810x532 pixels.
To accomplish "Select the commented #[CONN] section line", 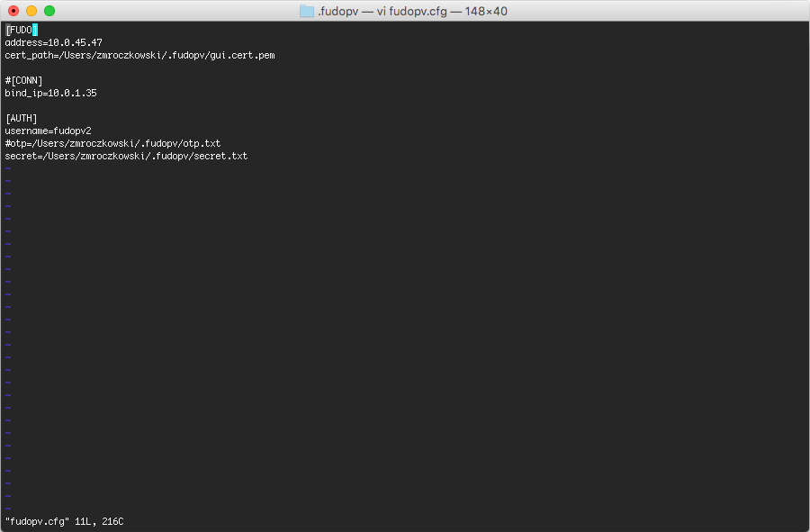I will [x=23, y=80].
